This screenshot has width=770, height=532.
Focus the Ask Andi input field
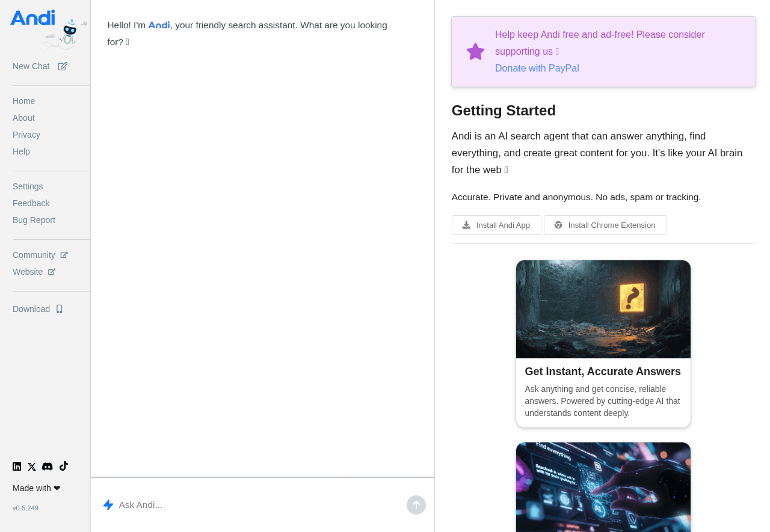(259, 505)
